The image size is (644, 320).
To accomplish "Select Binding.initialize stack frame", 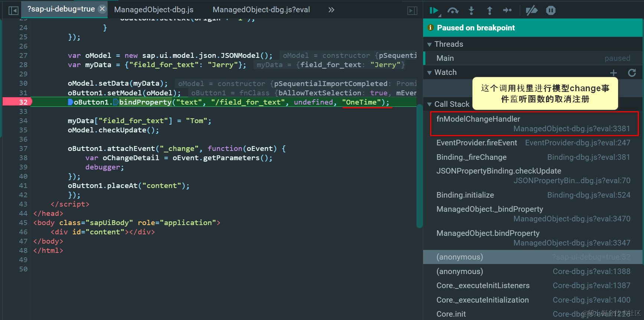I will [x=533, y=195].
